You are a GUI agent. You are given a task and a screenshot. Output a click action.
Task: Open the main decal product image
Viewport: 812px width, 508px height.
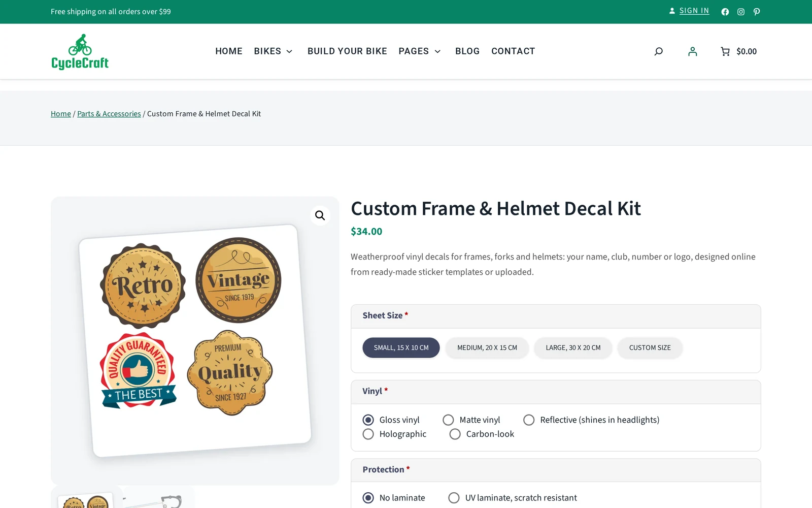pos(195,341)
